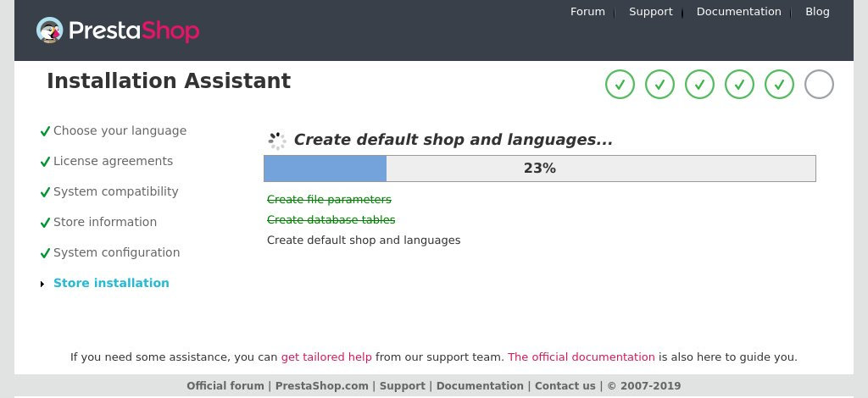868x398 pixels.
Task: Click the green check next to Choose your language
Action: (46, 131)
